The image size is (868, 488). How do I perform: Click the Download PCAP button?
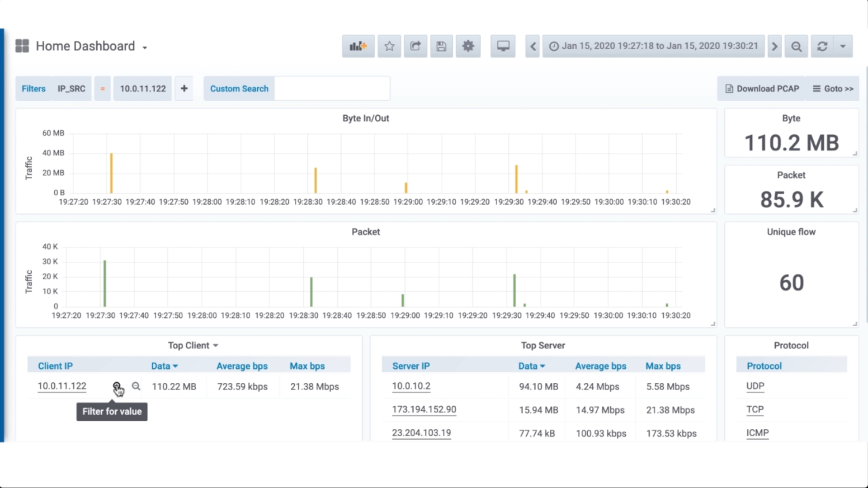(x=762, y=89)
